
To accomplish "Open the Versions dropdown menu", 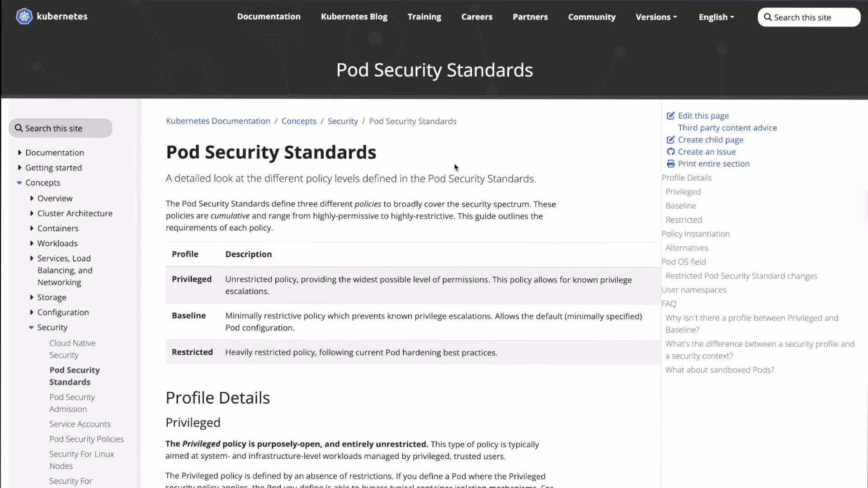I will 656,17.
